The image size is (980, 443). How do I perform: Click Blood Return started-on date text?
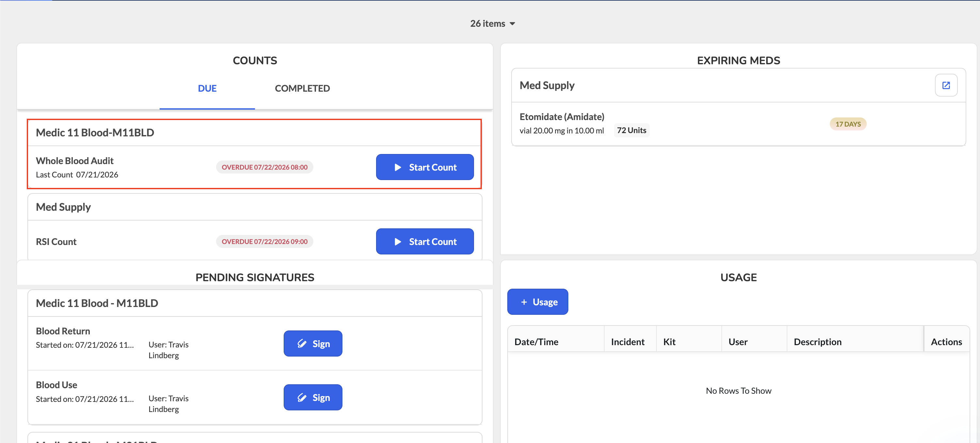point(85,345)
